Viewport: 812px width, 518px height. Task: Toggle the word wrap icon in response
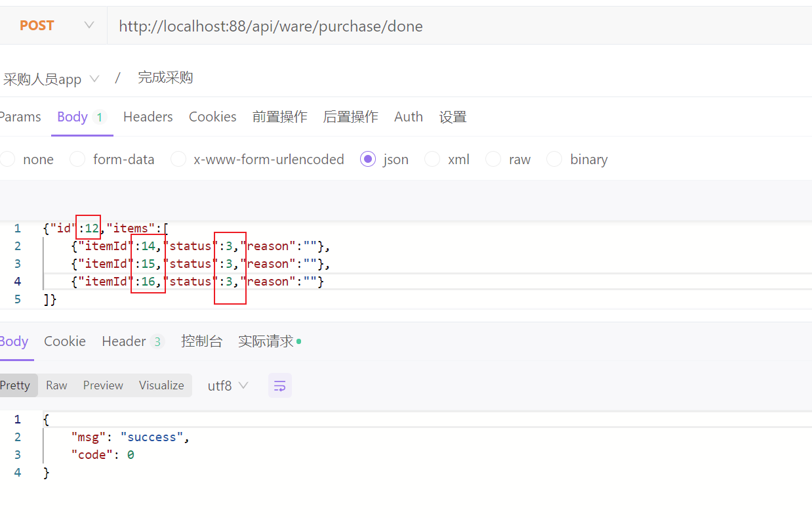280,385
